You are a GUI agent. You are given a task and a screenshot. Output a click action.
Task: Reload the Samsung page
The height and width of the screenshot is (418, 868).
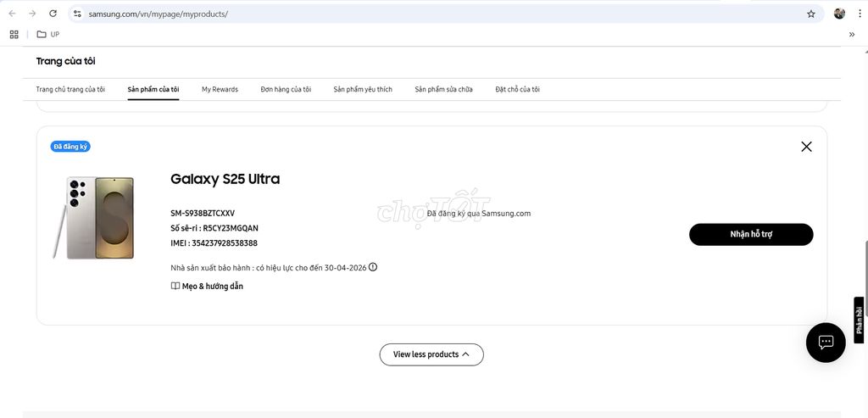[53, 14]
